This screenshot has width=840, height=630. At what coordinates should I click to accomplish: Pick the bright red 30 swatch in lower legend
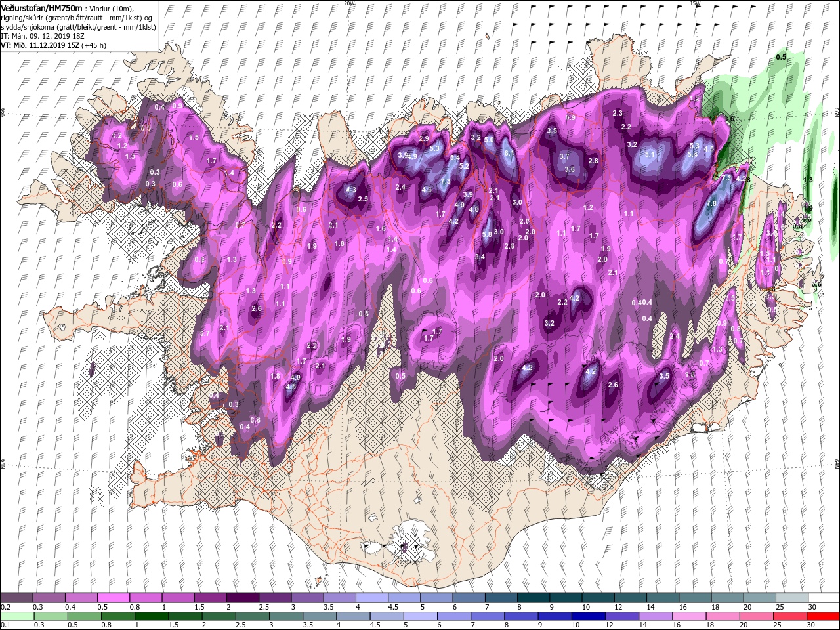[822, 616]
